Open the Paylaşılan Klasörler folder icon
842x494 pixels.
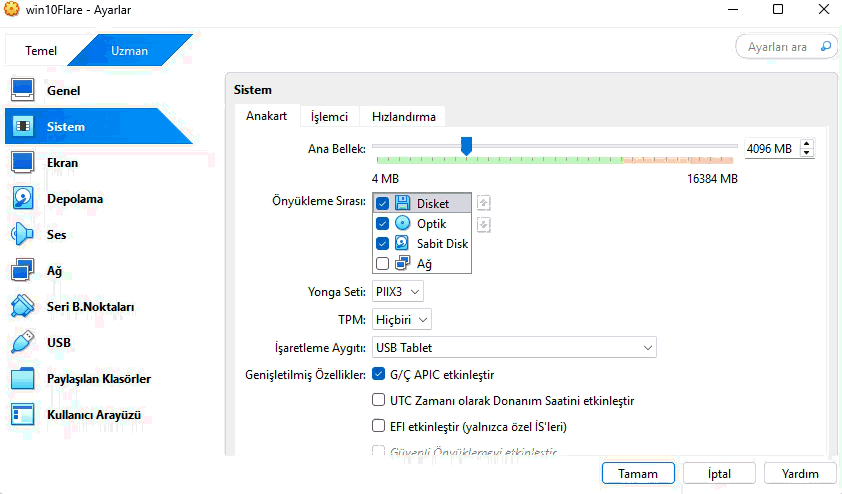coord(23,379)
